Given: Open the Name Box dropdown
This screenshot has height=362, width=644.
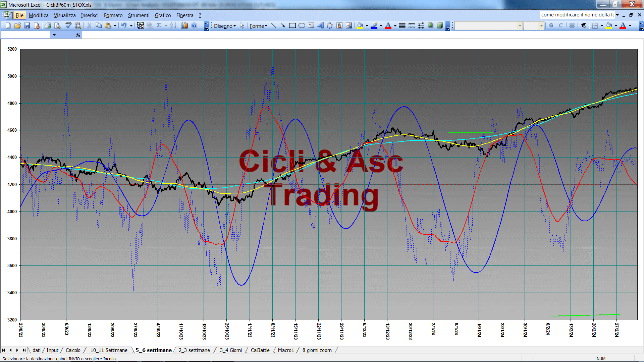Looking at the screenshot, I should pyautogui.click(x=54, y=35).
